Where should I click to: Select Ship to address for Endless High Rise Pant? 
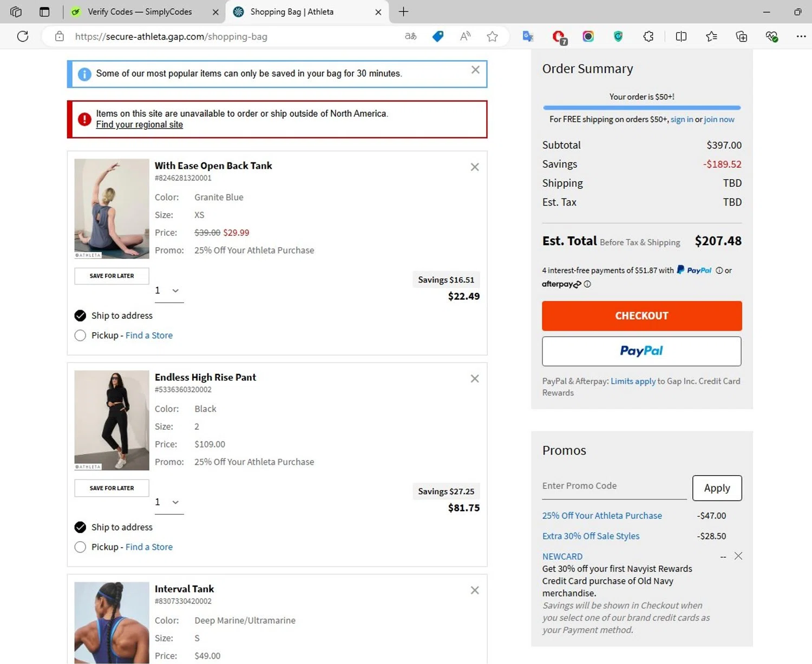[80, 527]
